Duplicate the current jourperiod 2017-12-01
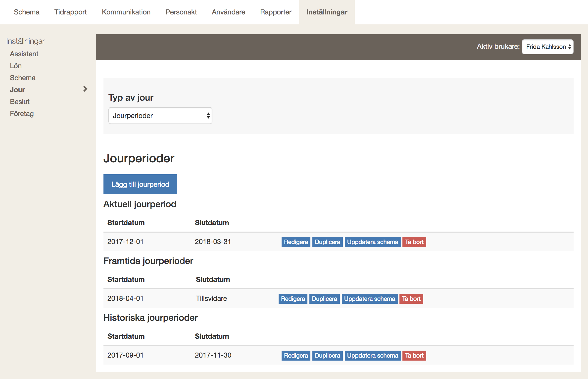This screenshot has height=379, width=588. tap(327, 242)
